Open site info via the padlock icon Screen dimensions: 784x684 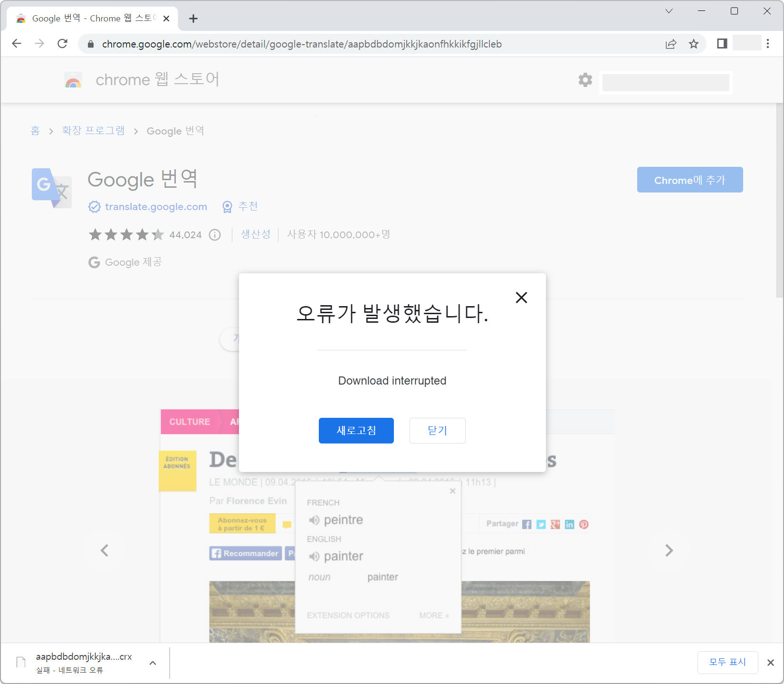pos(91,44)
